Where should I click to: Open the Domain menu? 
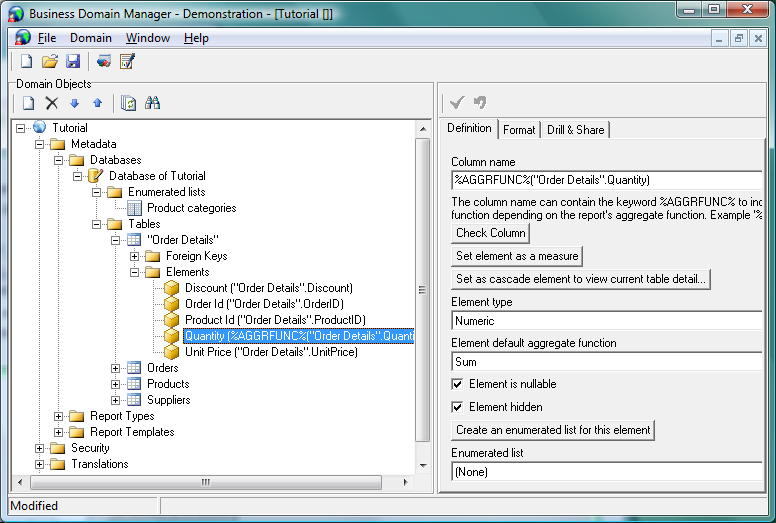coord(90,38)
